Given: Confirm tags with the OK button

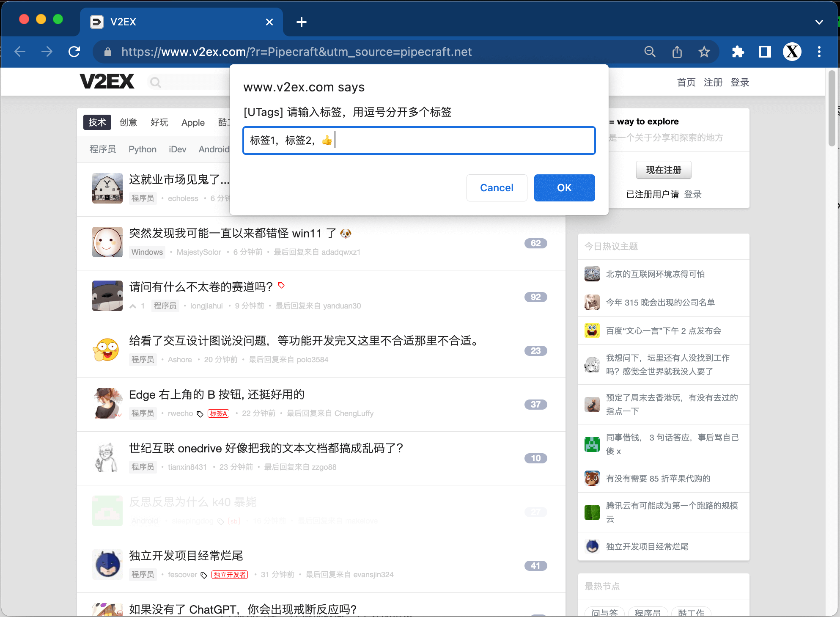Looking at the screenshot, I should tap(565, 188).
